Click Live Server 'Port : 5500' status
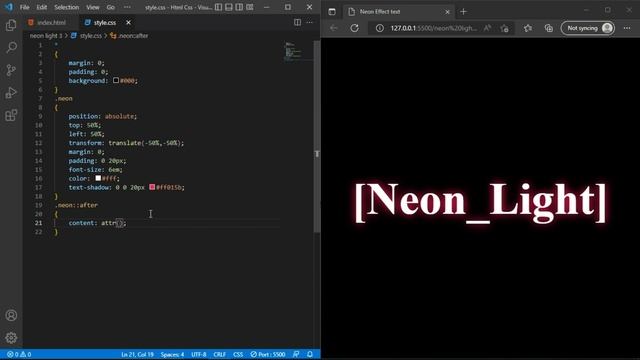This screenshot has width=640, height=360. (268, 354)
